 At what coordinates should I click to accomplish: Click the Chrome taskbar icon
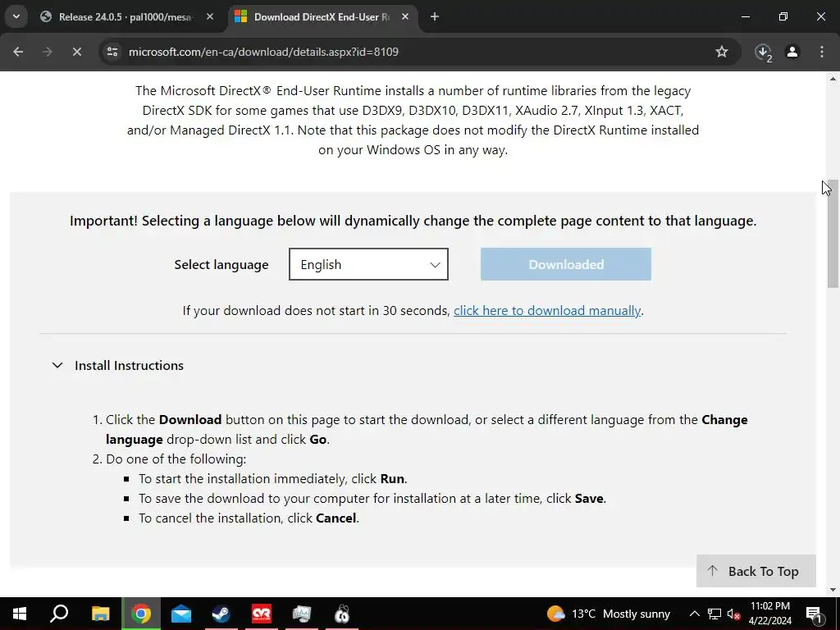[x=141, y=614]
